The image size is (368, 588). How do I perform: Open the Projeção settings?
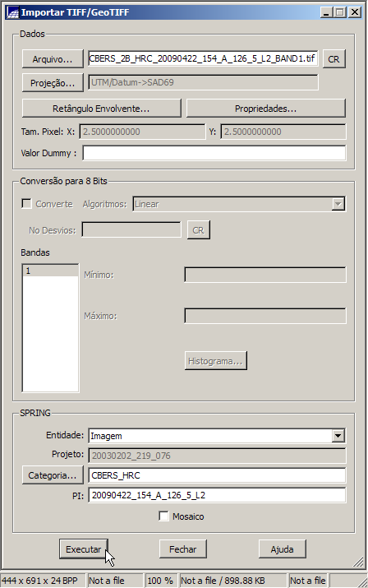tap(53, 83)
